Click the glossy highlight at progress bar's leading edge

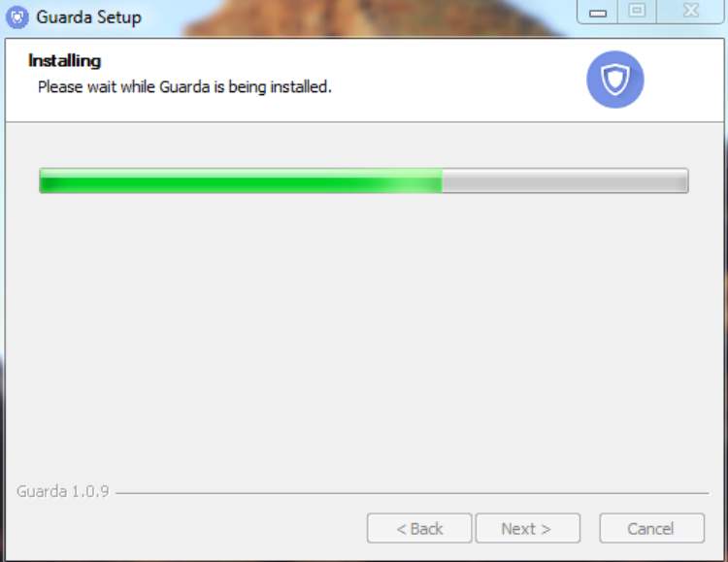pyautogui.click(x=417, y=181)
